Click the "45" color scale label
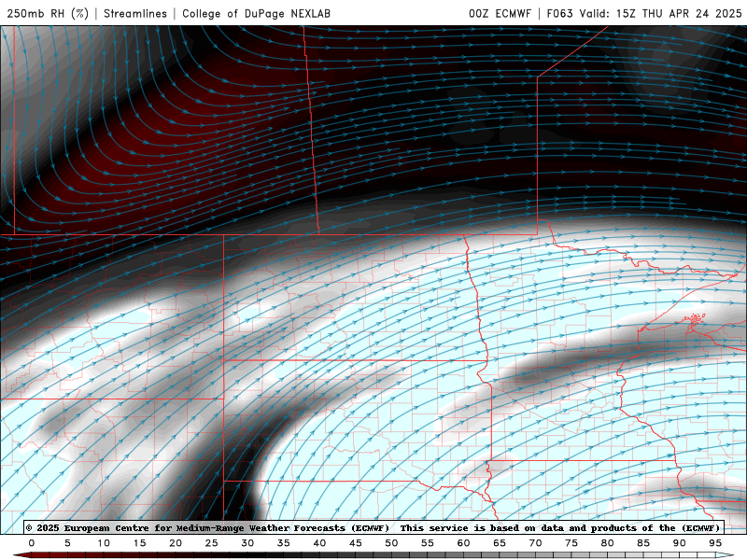Viewport: 747px width, 560px height. point(356,543)
